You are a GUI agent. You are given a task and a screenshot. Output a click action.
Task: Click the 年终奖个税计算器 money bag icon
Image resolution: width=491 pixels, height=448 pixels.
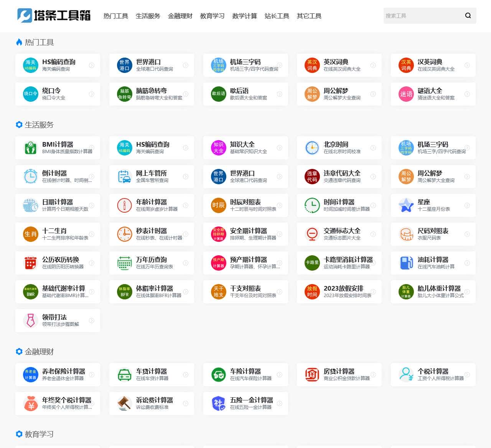click(x=30, y=403)
